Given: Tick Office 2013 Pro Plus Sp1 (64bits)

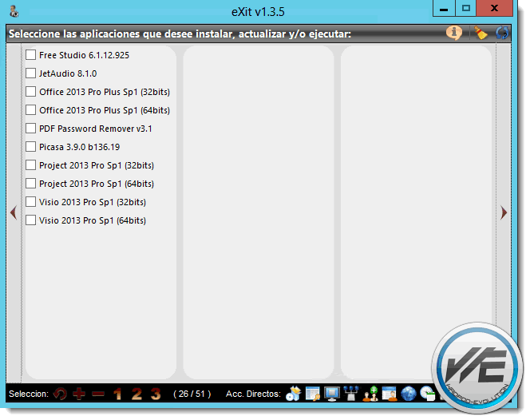Looking at the screenshot, I should [x=31, y=110].
